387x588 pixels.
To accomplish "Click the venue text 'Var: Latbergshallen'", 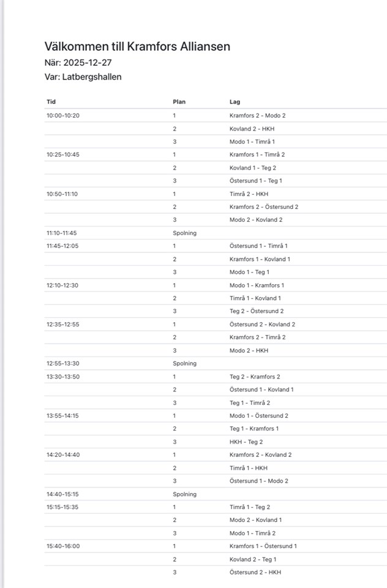I will pos(83,77).
